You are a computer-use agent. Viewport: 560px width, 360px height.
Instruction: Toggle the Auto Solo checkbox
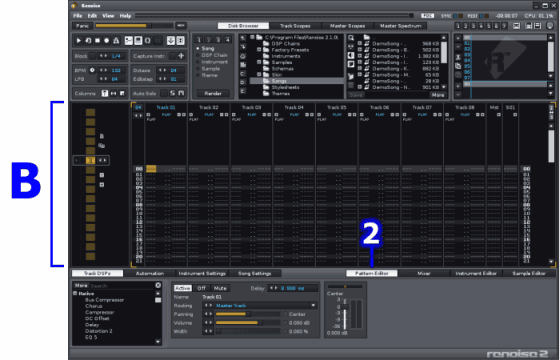pos(164,93)
